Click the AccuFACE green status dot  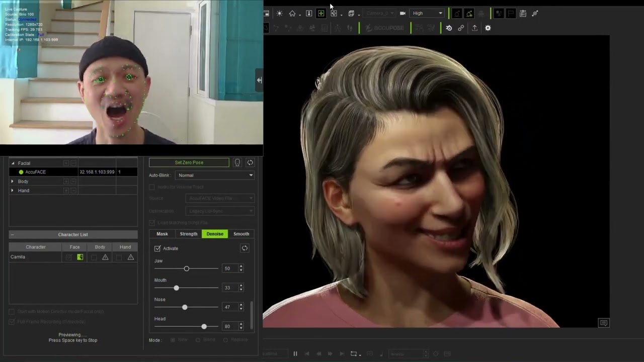21,172
